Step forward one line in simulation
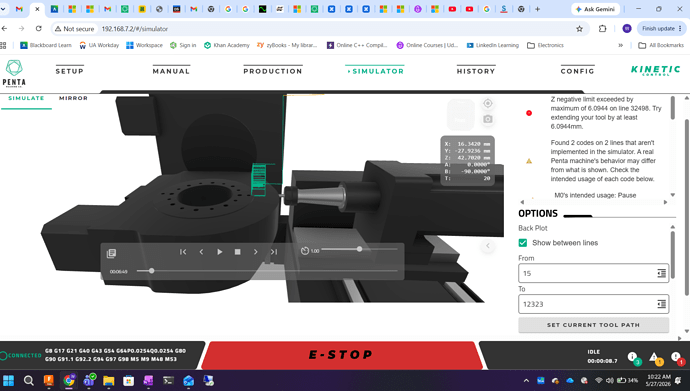The image size is (690, 391). coord(256,252)
